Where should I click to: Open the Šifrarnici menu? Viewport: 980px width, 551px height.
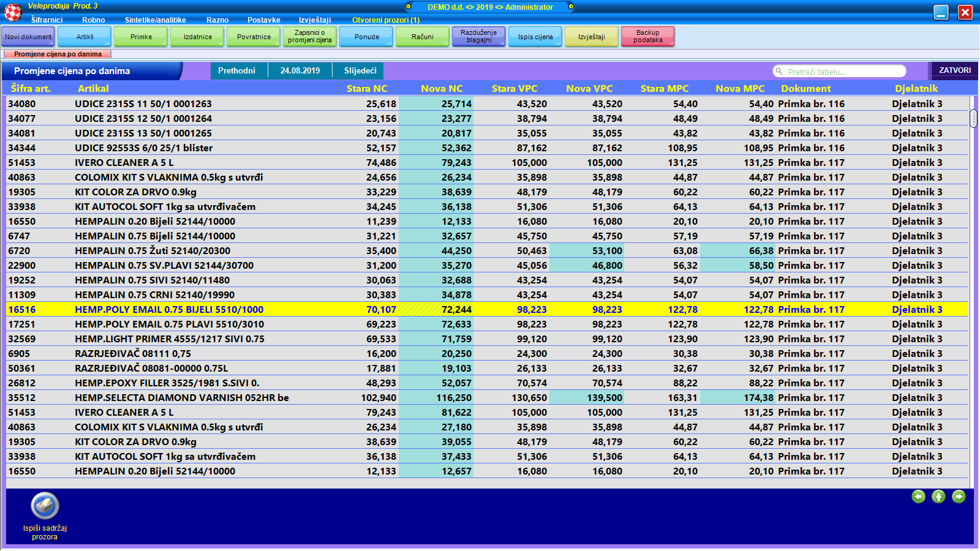pos(47,20)
